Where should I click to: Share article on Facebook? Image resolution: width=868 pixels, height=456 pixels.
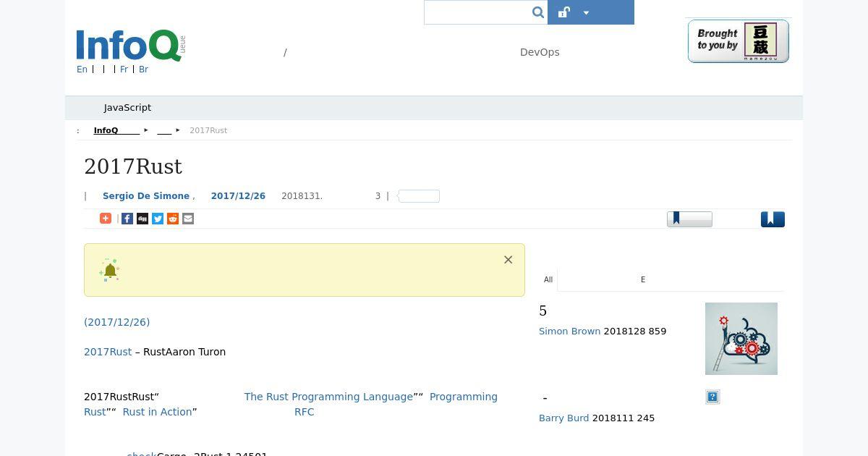[127, 219]
